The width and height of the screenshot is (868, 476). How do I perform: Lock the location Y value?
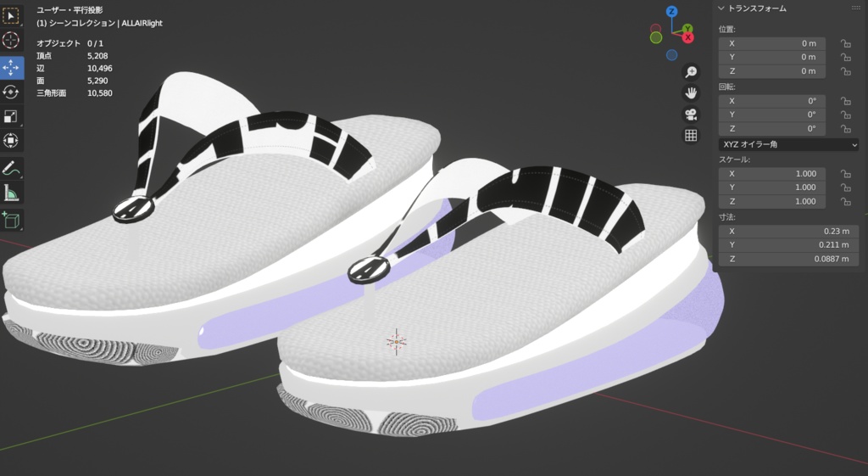[845, 57]
